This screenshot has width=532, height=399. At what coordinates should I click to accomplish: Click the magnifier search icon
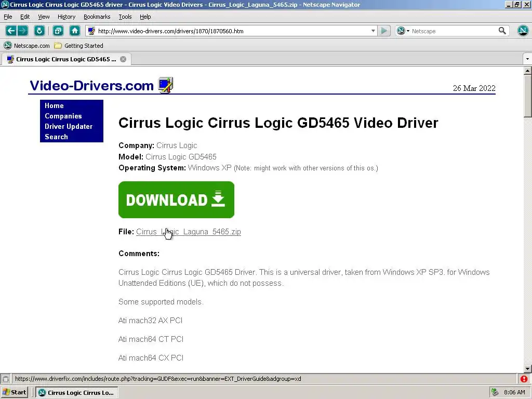point(502,31)
